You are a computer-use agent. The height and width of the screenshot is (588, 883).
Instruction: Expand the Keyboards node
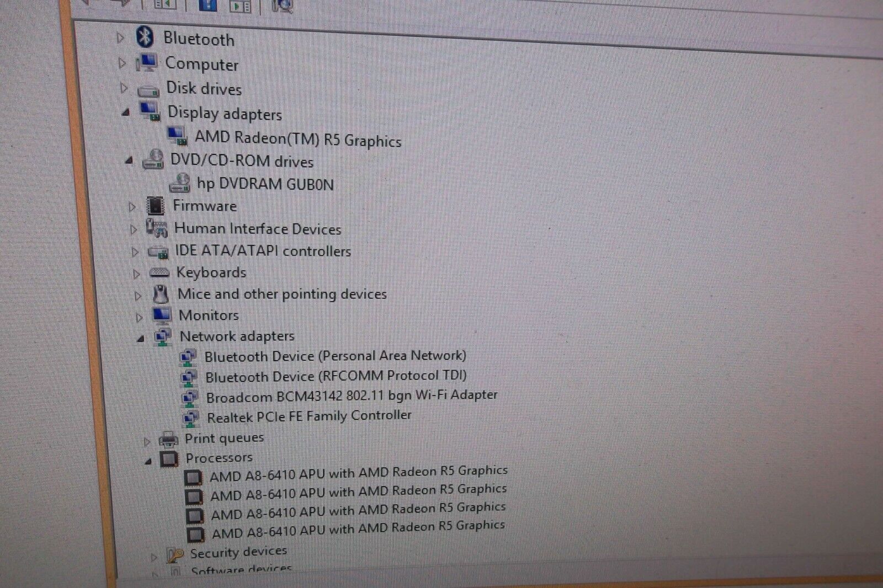(x=136, y=274)
